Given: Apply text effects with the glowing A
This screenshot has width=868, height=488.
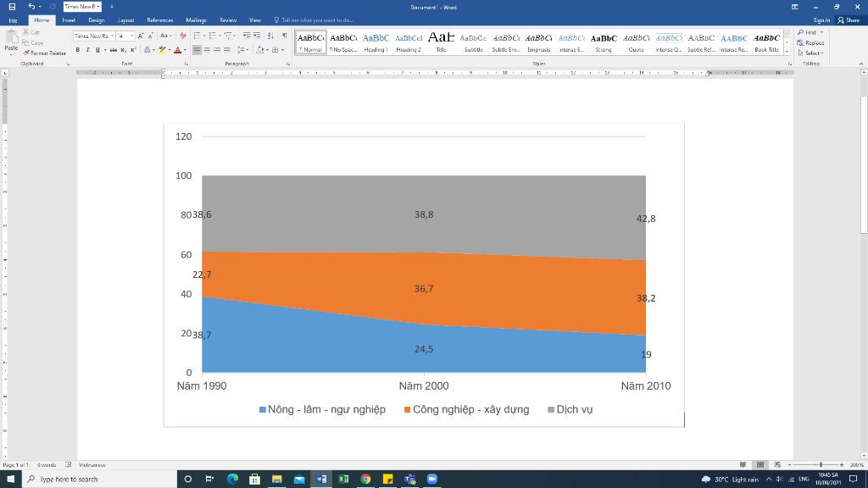Looking at the screenshot, I should [147, 50].
